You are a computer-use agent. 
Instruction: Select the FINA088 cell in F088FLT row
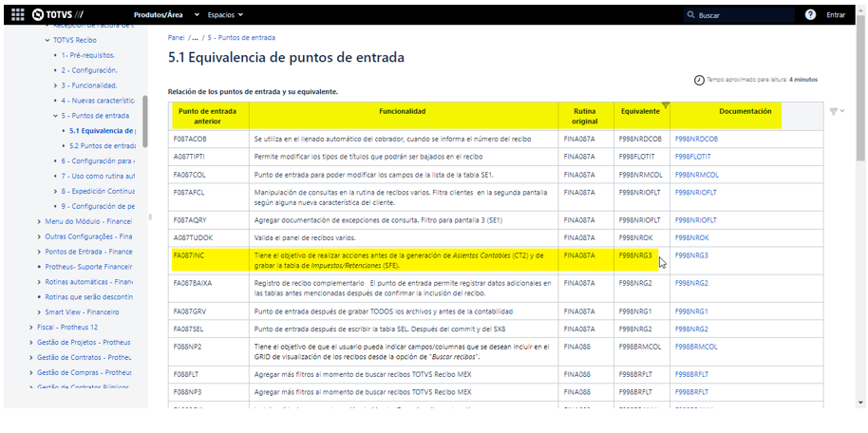pyautogui.click(x=586, y=375)
